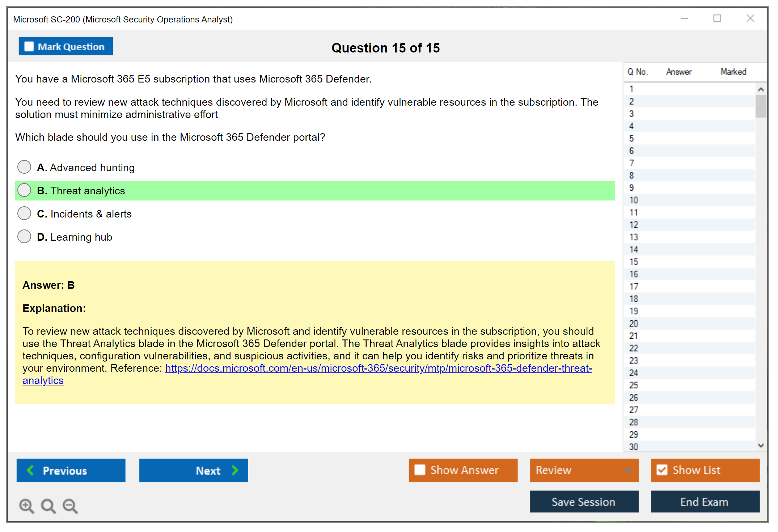
Task: Click the green right arrow on Next
Action: tap(235, 470)
